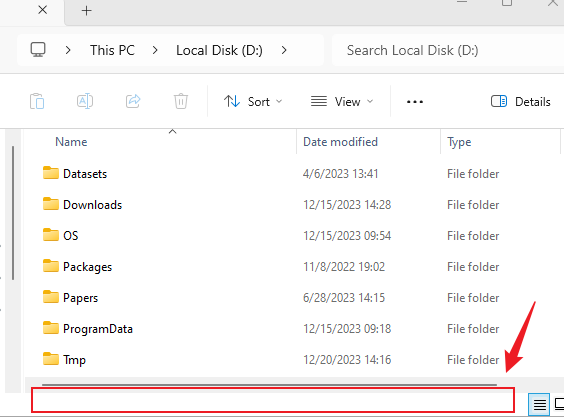This screenshot has height=417, width=564.
Task: Expand chevron between This PC and Local Disk
Action: [155, 50]
